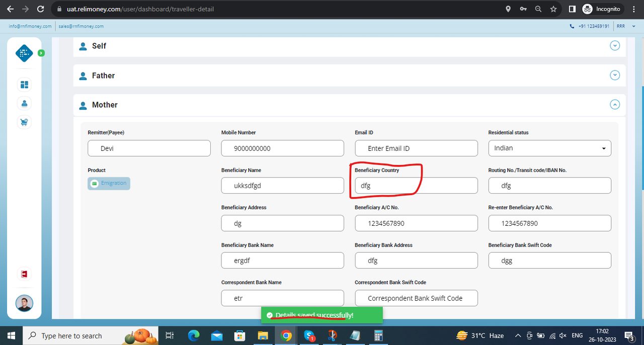This screenshot has width=644, height=345.
Task: Click the Beneficiary Bank Name field
Action: [283, 261]
